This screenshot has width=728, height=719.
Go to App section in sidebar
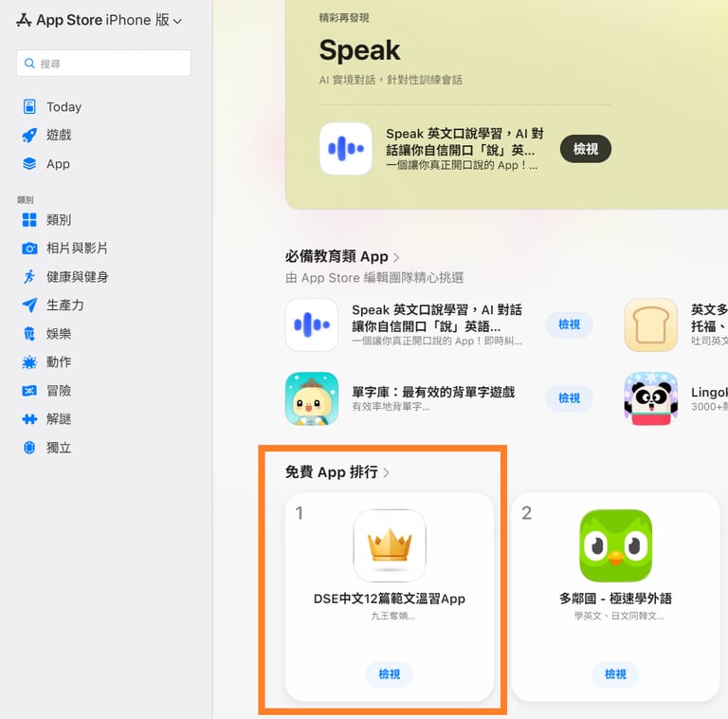pyautogui.click(x=58, y=164)
